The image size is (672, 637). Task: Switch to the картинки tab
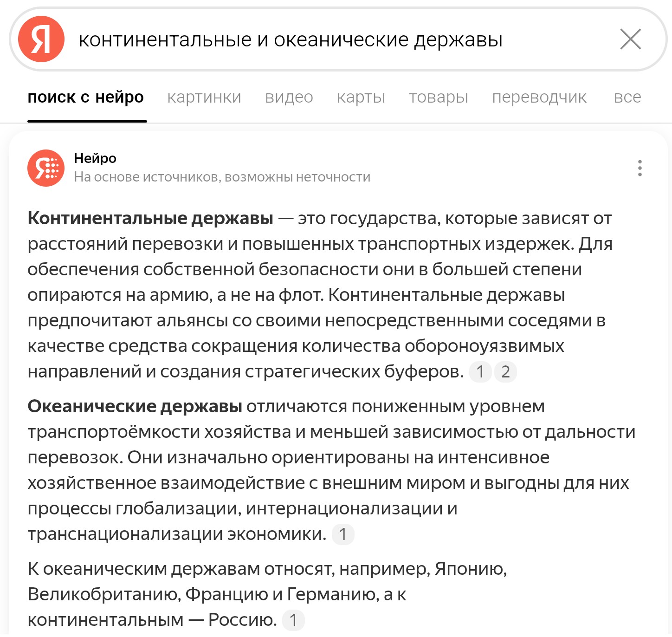pos(204,97)
